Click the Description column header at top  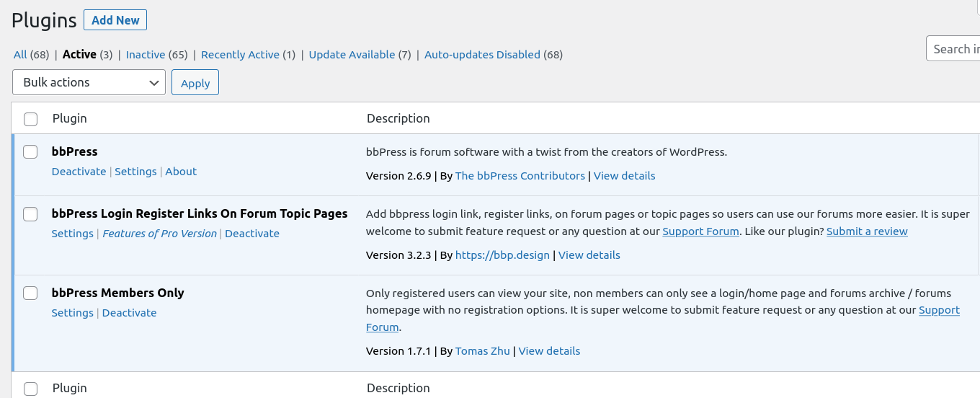click(x=398, y=118)
